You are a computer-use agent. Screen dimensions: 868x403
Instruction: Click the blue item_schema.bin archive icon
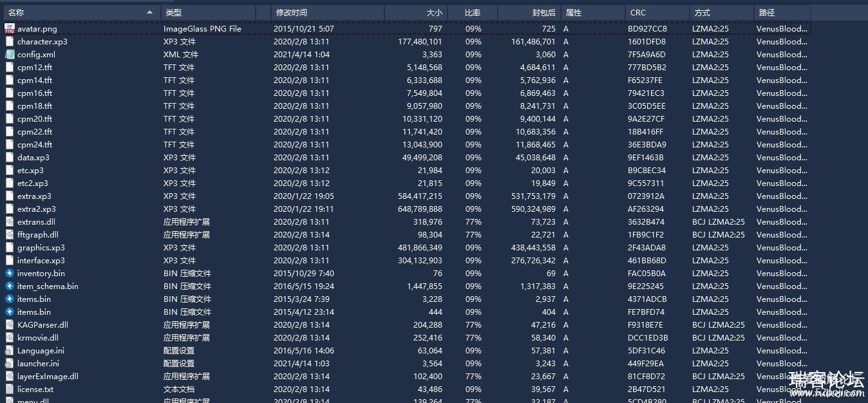(x=10, y=286)
